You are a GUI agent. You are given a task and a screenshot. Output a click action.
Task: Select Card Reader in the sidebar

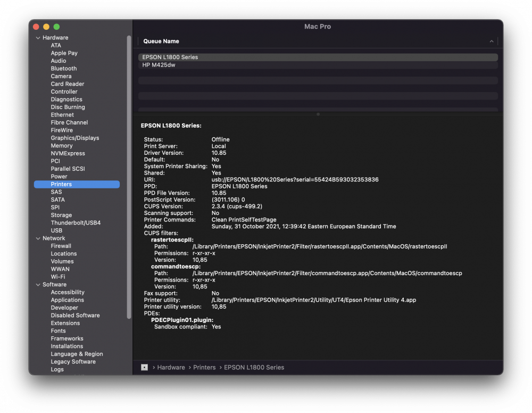tap(68, 84)
